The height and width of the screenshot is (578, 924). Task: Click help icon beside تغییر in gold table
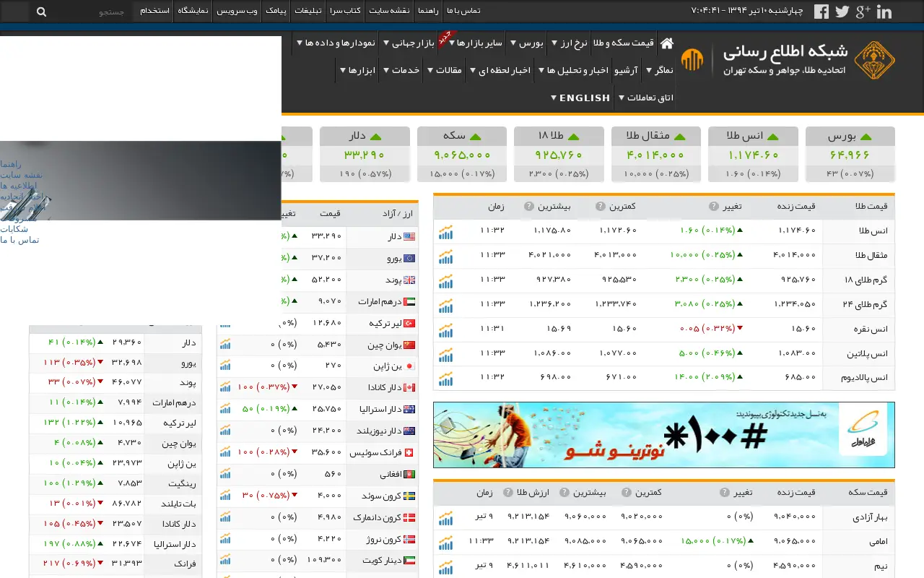713,207
